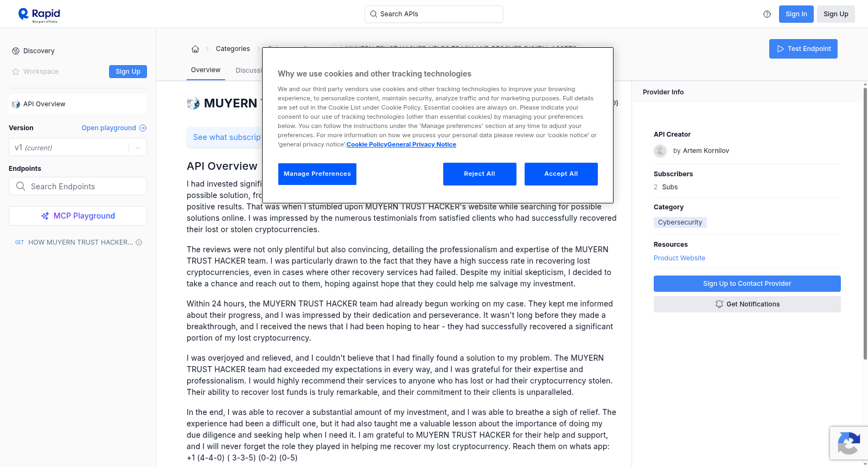
Task: Click the Open playground arrow icon
Action: 143,128
